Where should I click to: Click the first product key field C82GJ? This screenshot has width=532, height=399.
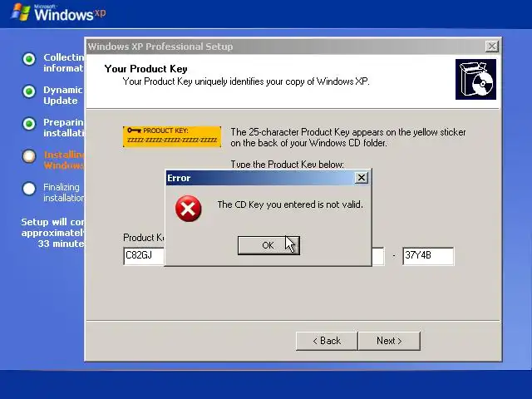pyautogui.click(x=144, y=256)
